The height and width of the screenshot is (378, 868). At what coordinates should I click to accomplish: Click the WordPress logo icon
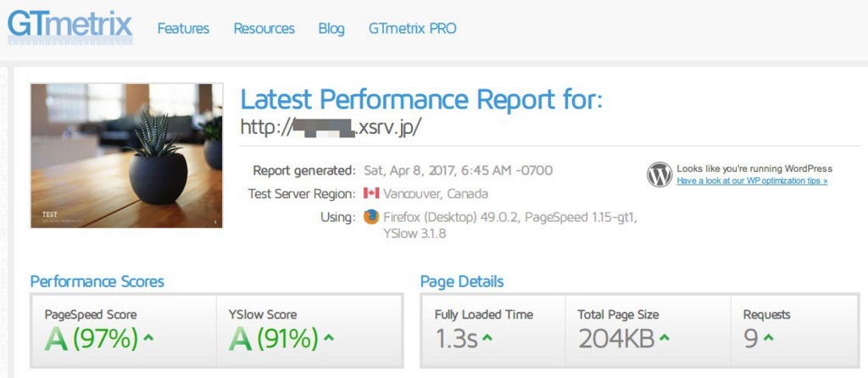coord(659,175)
